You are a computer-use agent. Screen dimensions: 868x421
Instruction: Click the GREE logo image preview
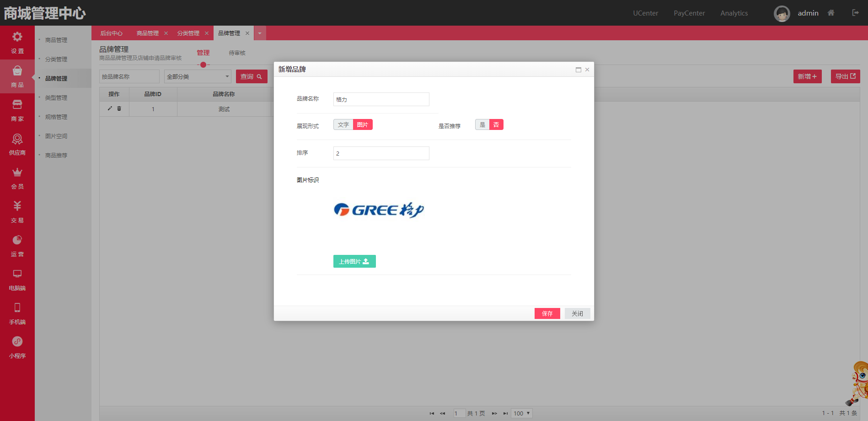pyautogui.click(x=379, y=210)
